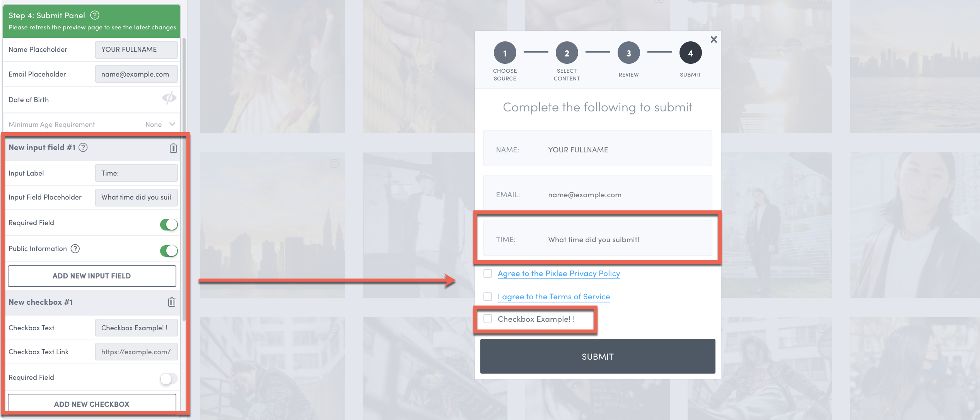Toggle Date of Birth visibility eye icon

tap(169, 98)
